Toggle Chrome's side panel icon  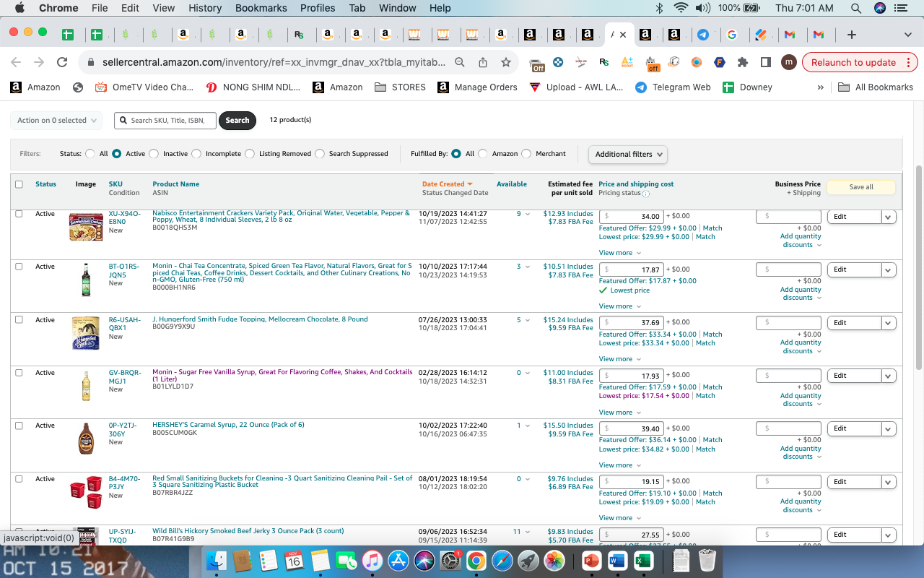[765, 62]
